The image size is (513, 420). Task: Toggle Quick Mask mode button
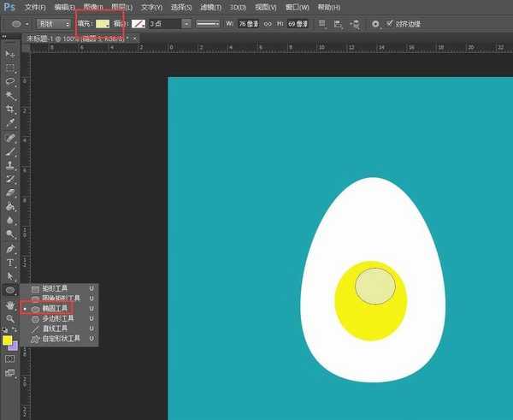click(10, 358)
